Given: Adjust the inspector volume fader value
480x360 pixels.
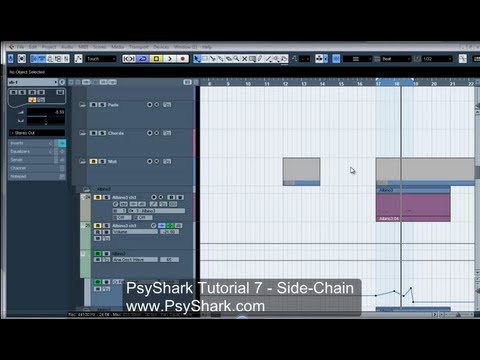Looking at the screenshot, I should [x=46, y=112].
